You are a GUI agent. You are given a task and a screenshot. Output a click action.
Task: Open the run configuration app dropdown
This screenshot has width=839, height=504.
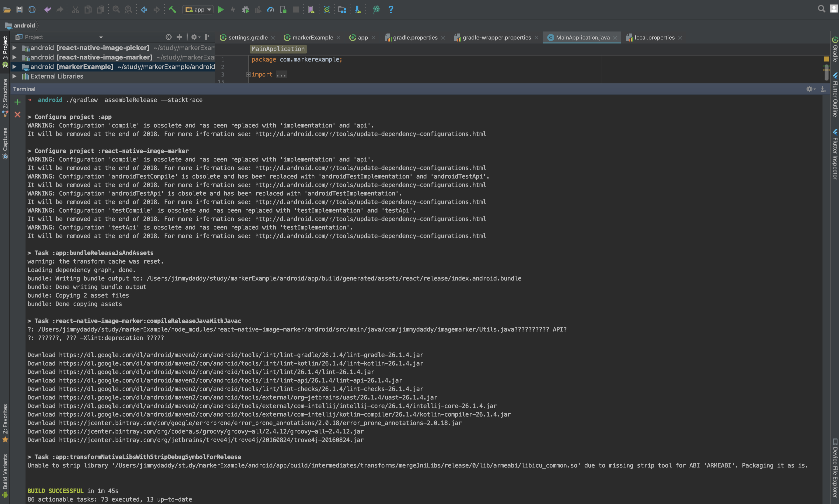[x=208, y=9]
